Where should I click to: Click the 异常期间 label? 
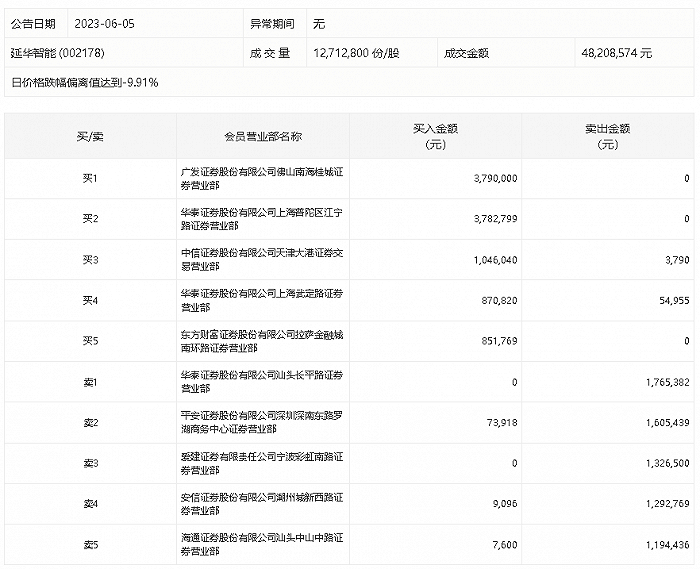tap(272, 24)
